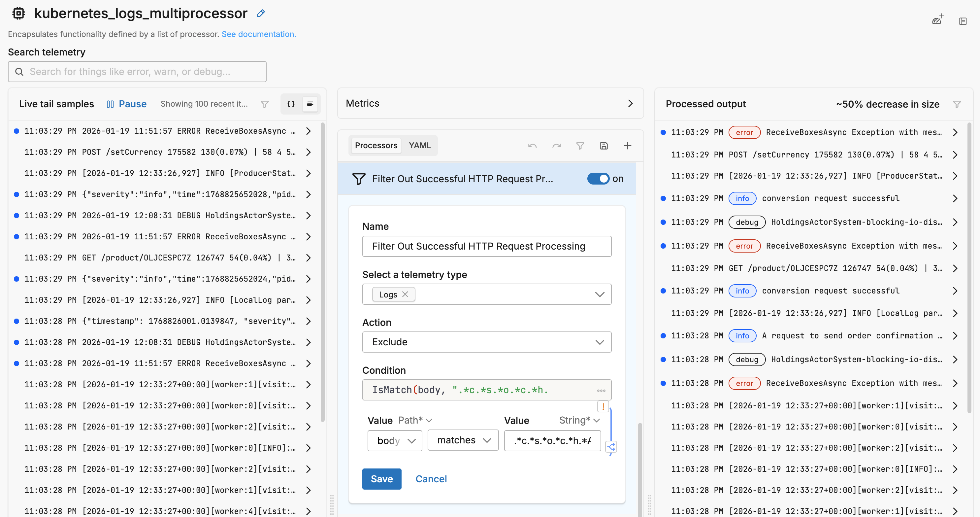Add a new processor with the plus icon
Image resolution: width=980 pixels, height=517 pixels.
(x=627, y=146)
